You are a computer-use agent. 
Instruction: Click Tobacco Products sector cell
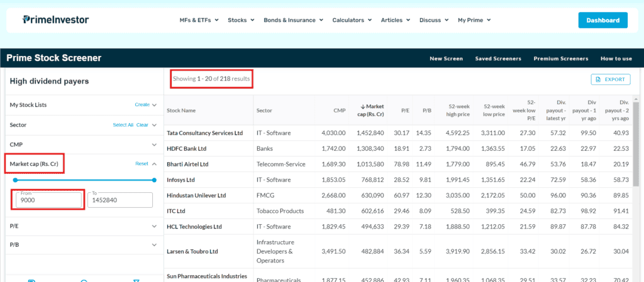[280, 211]
